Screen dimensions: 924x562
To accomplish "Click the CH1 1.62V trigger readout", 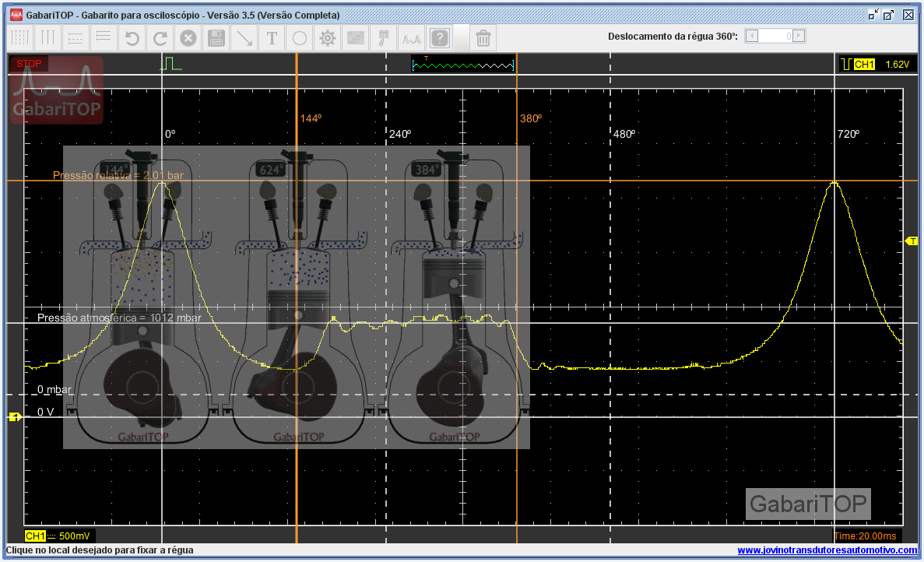I will point(876,64).
